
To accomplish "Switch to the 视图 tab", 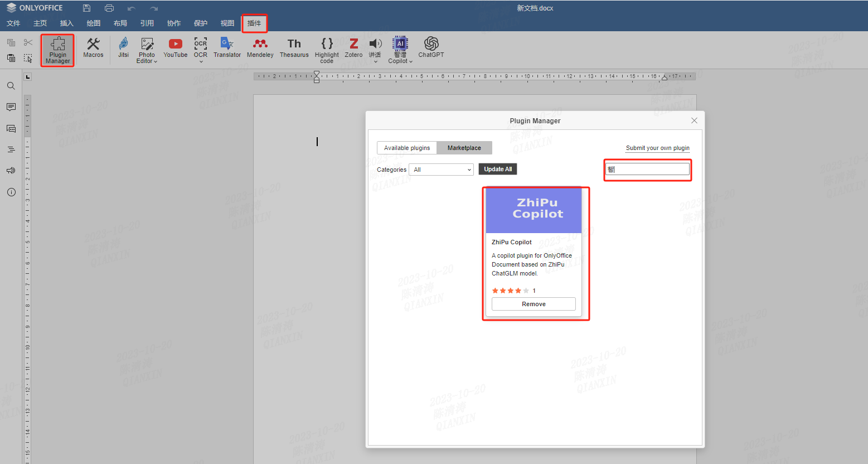I will tap(227, 23).
